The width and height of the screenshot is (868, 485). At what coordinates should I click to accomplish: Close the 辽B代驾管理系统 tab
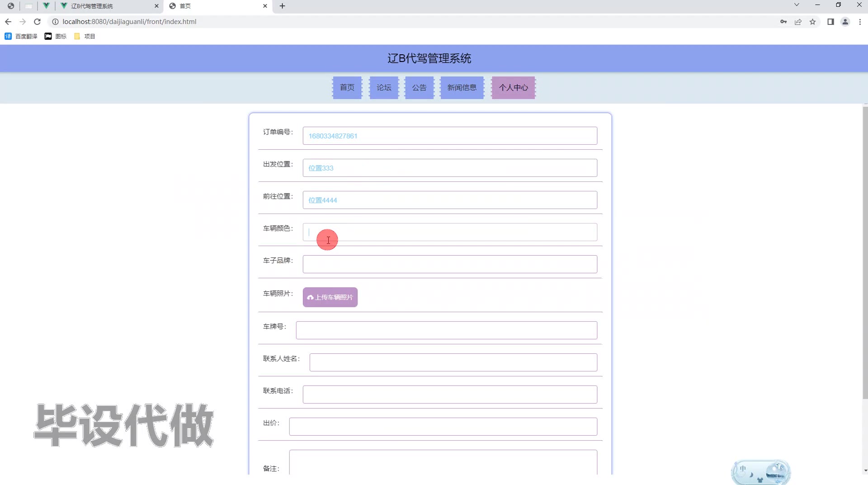(x=156, y=6)
